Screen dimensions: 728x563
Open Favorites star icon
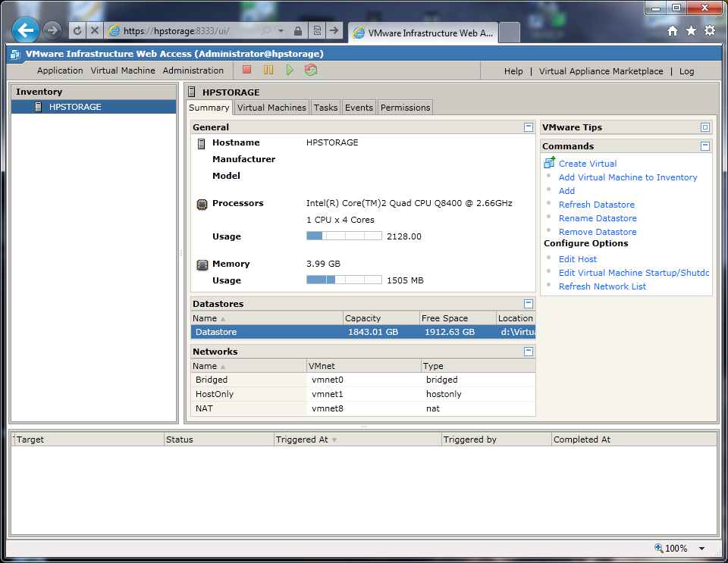[x=691, y=31]
